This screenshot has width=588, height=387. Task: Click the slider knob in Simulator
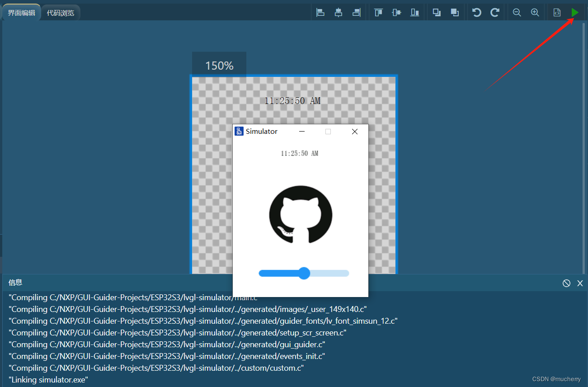[x=304, y=273]
